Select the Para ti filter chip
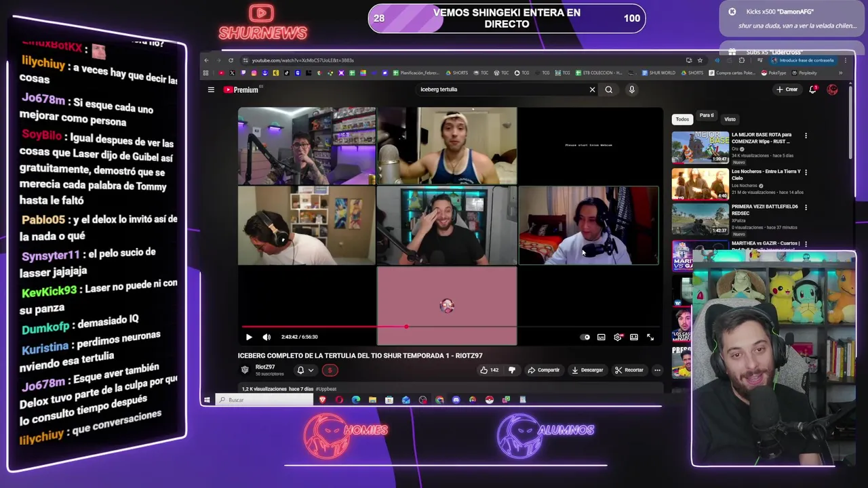 click(x=707, y=116)
